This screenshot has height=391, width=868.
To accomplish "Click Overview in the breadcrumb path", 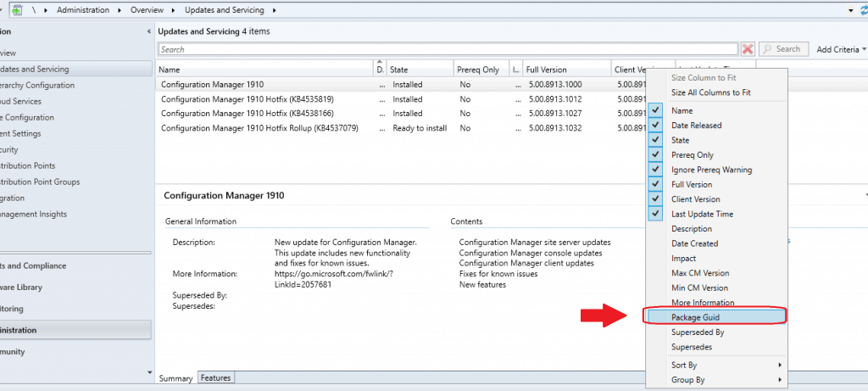I will coord(147,10).
